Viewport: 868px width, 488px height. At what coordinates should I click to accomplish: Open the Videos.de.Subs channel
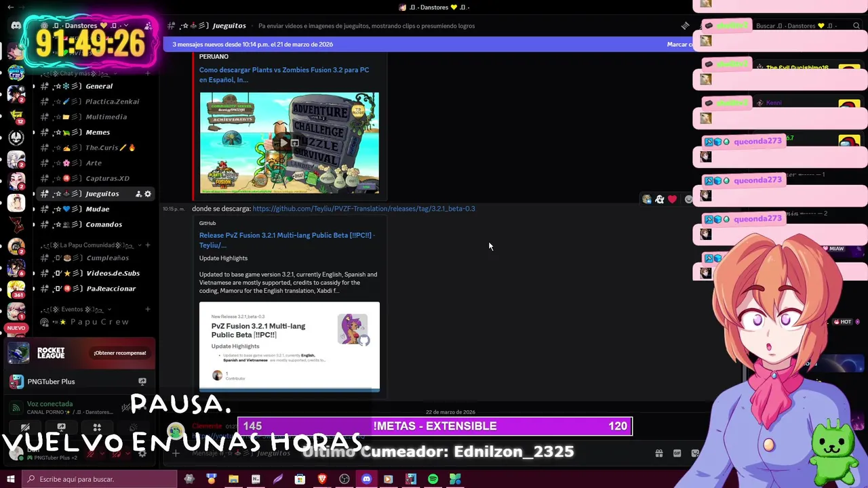pyautogui.click(x=95, y=273)
